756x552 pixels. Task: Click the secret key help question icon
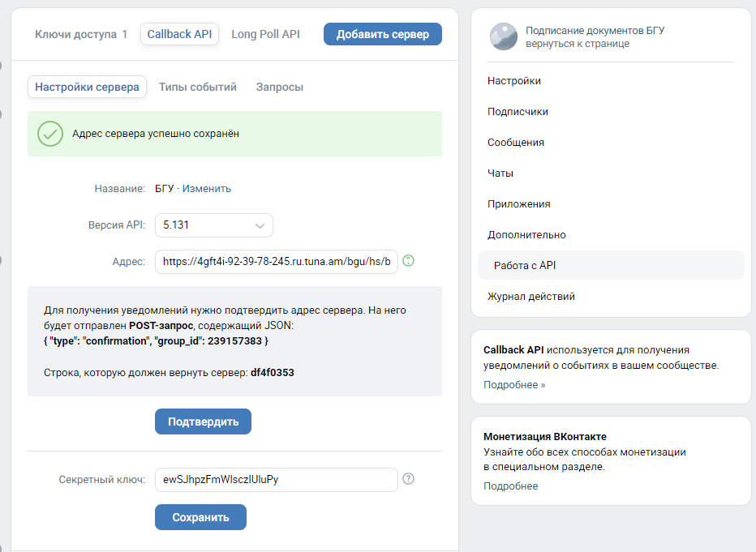coord(408,478)
